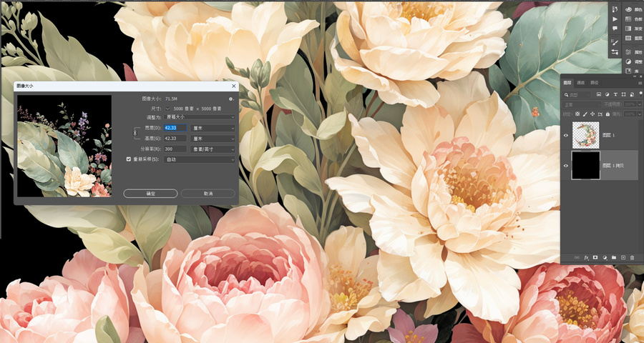Filter layers by type (T) icon
Viewport: 644px width, 343px height.
(x=615, y=94)
